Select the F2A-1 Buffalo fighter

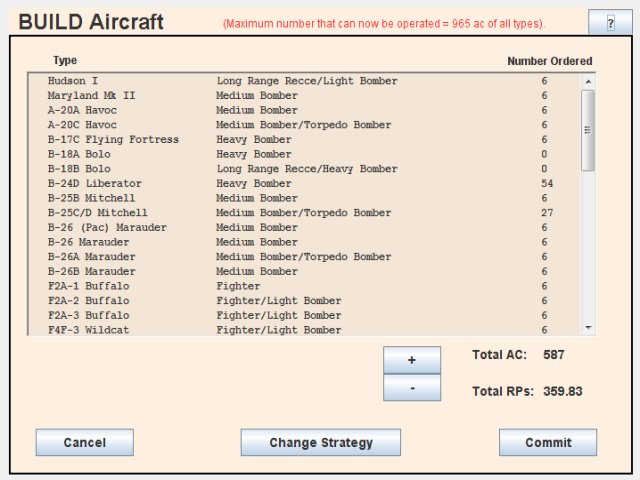[x=300, y=286]
